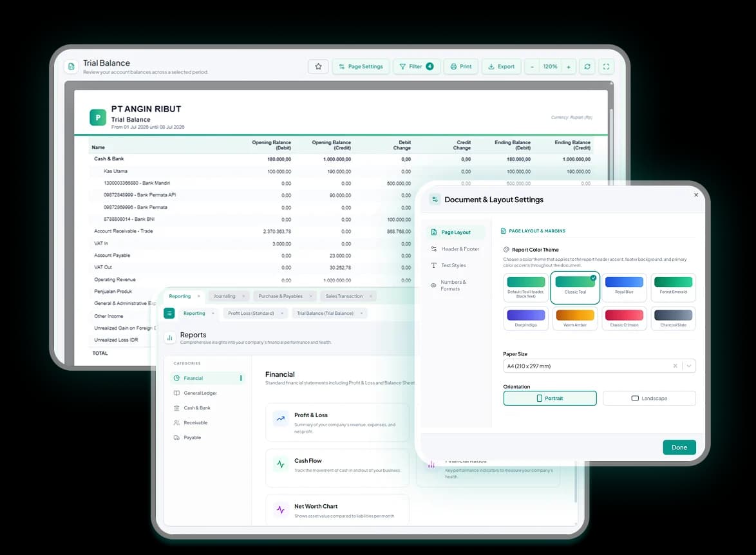Open the Profit & Loss report card

337,422
